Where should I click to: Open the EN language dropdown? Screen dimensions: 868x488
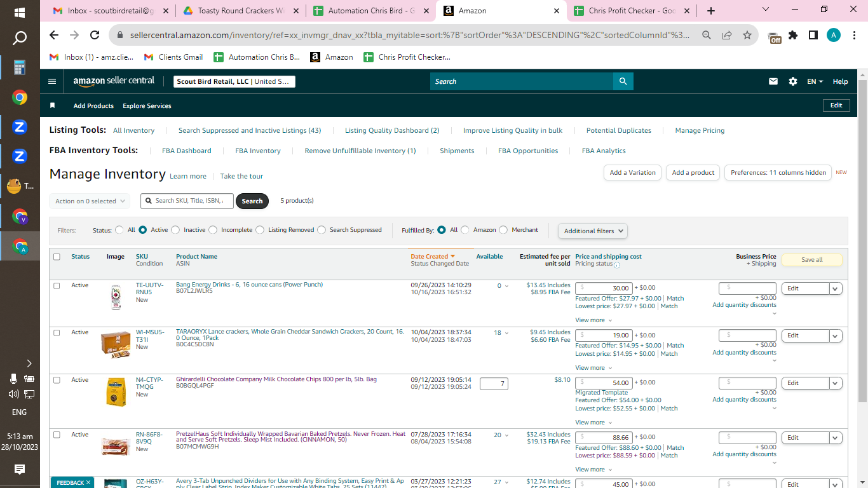point(815,81)
